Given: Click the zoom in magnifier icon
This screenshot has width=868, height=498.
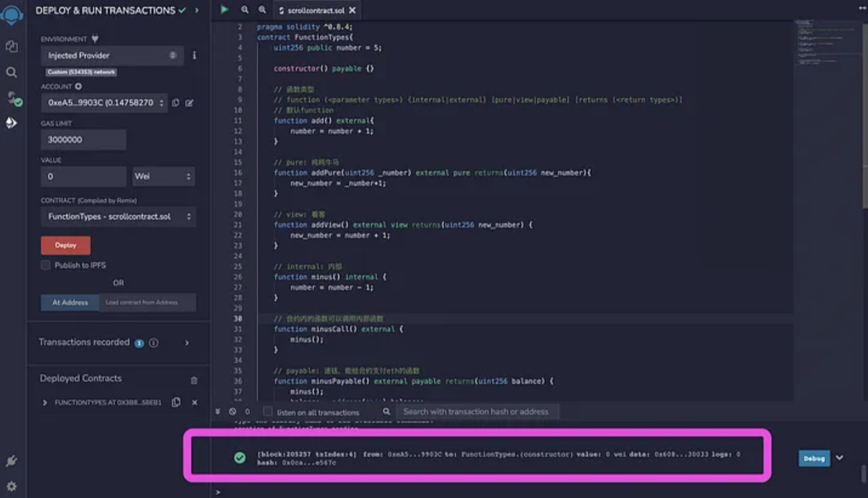Looking at the screenshot, I should point(262,10).
